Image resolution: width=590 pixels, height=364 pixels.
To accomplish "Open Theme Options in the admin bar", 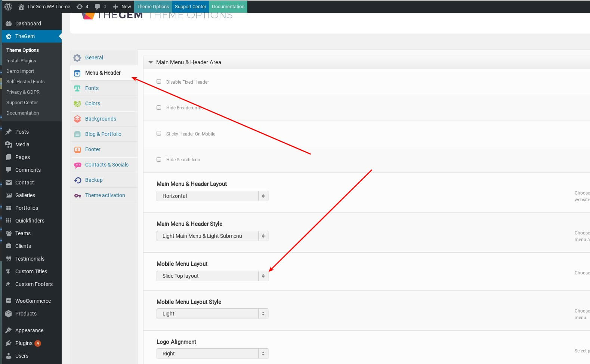I will [x=153, y=6].
